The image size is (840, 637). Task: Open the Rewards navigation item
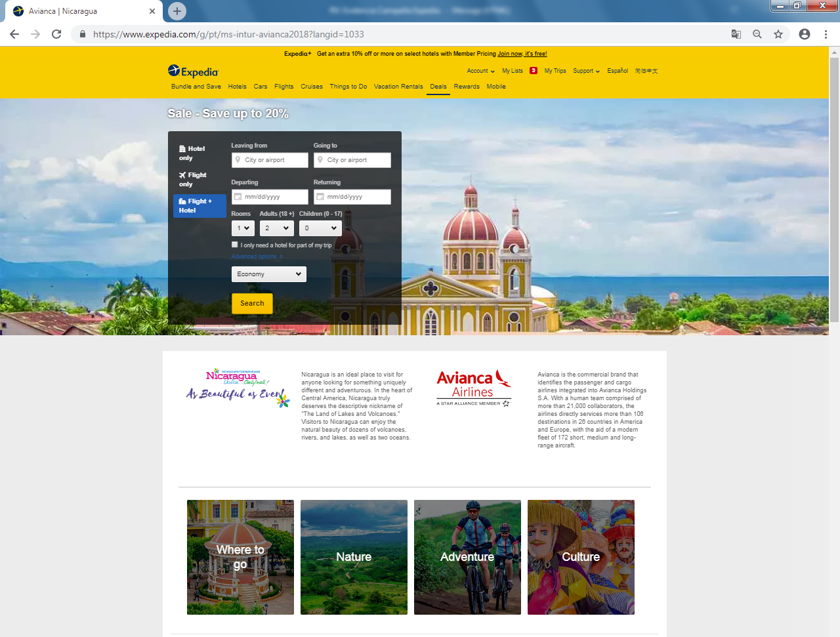pos(467,87)
